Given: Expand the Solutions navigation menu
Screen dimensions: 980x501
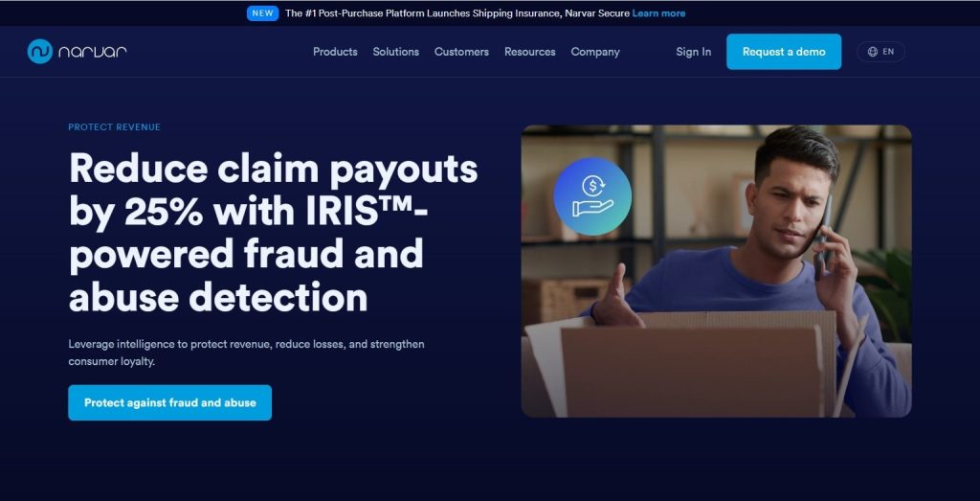Looking at the screenshot, I should (395, 52).
